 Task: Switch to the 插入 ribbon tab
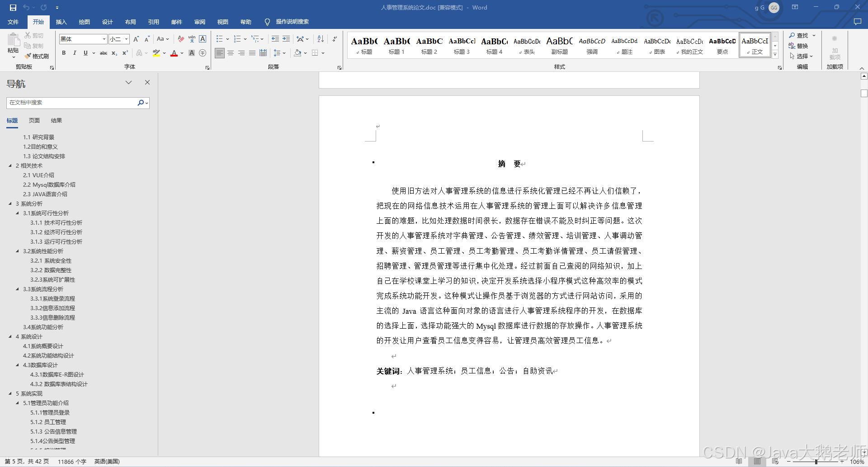pos(61,22)
